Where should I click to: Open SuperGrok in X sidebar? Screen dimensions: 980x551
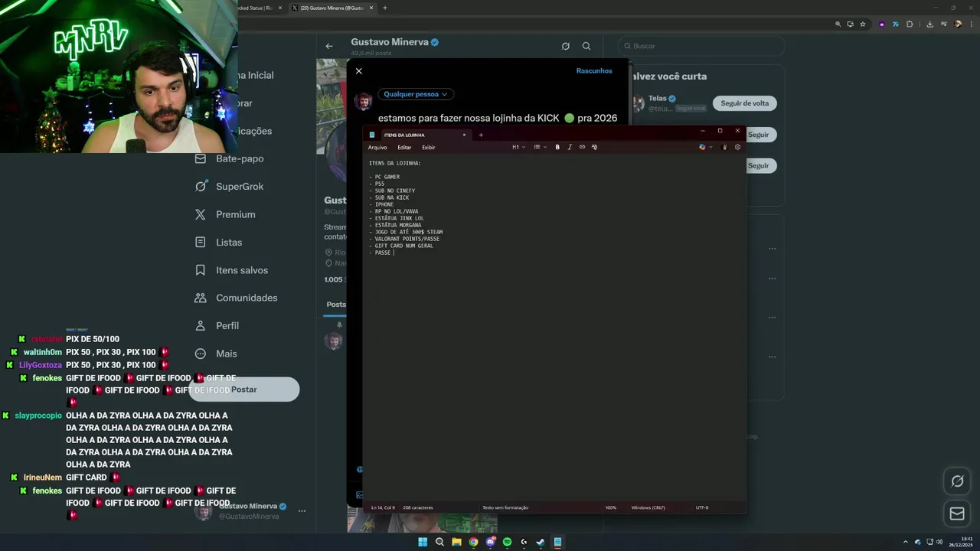coord(230,186)
